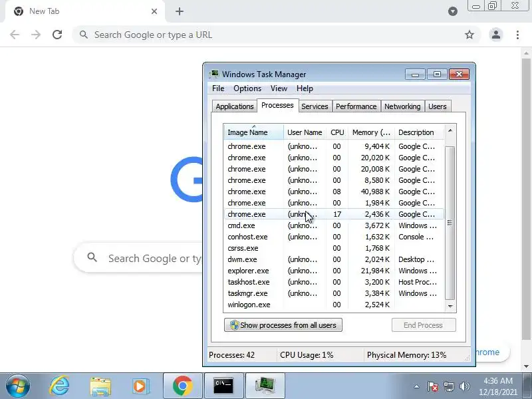Open Action Center flag icon
This screenshot has height=399, width=532.
(x=433, y=386)
